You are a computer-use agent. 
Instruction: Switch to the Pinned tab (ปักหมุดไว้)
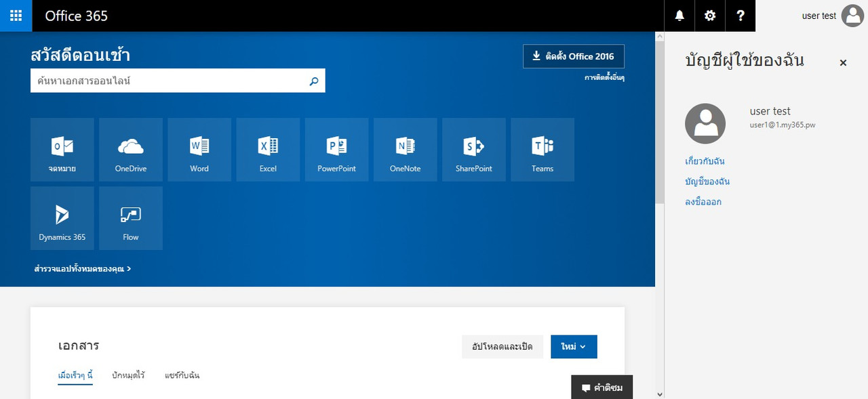129,375
